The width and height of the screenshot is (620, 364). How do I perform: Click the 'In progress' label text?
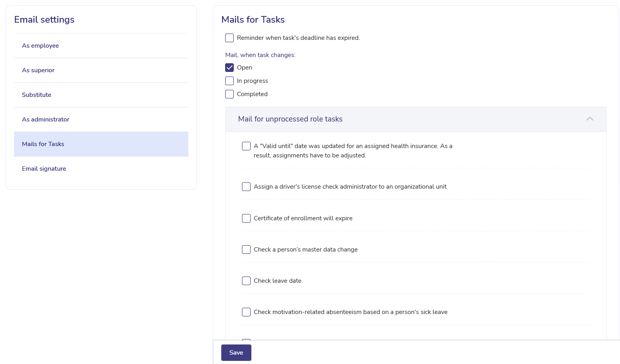pyautogui.click(x=253, y=81)
